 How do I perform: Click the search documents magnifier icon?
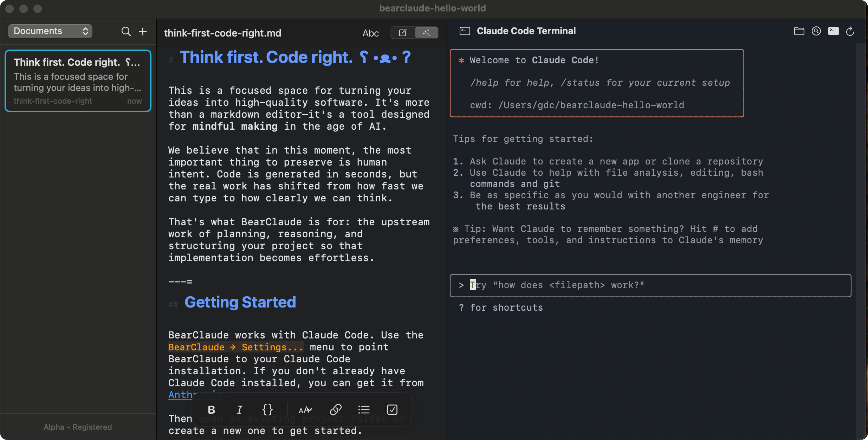click(x=126, y=32)
